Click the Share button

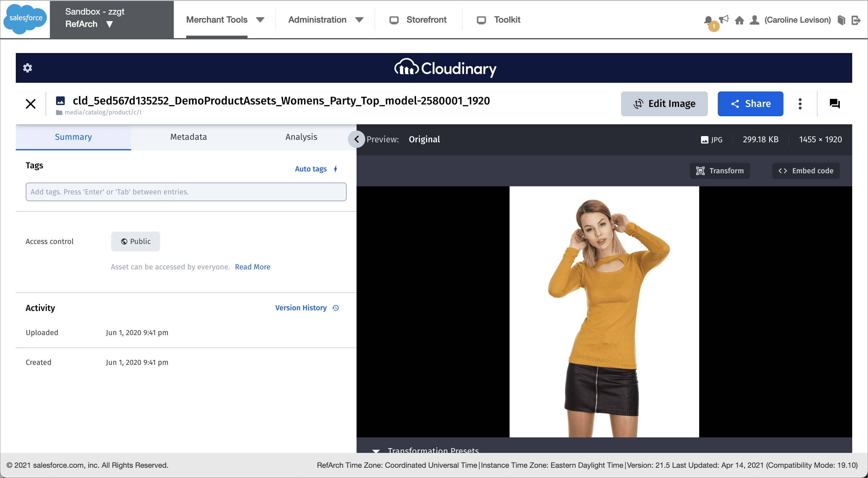coord(750,104)
